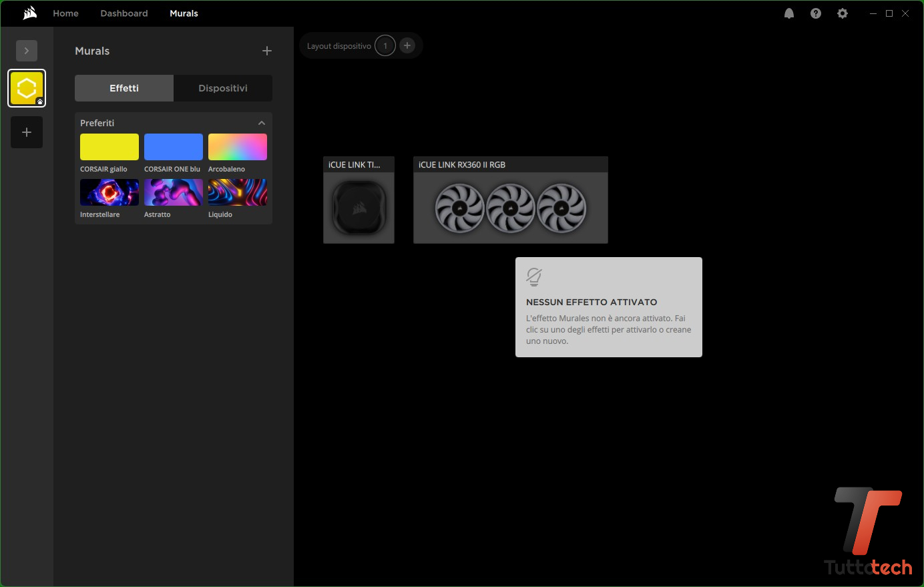
Task: Open iCUE settings gear
Action: click(843, 13)
